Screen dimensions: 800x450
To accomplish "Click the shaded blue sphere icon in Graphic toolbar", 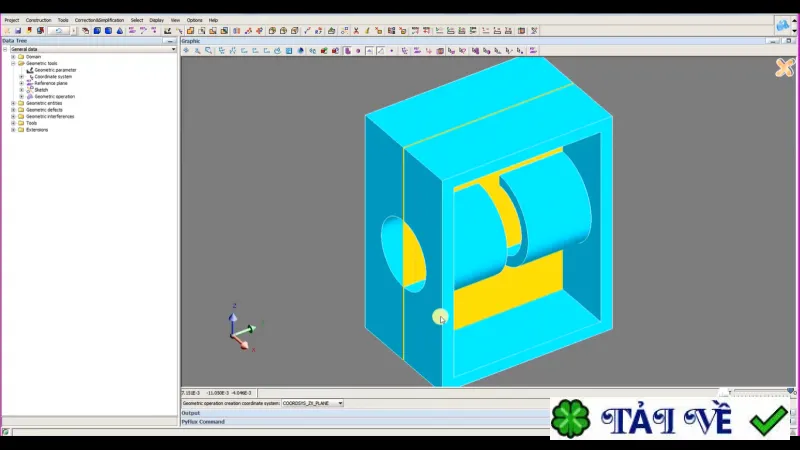I will click(x=301, y=51).
